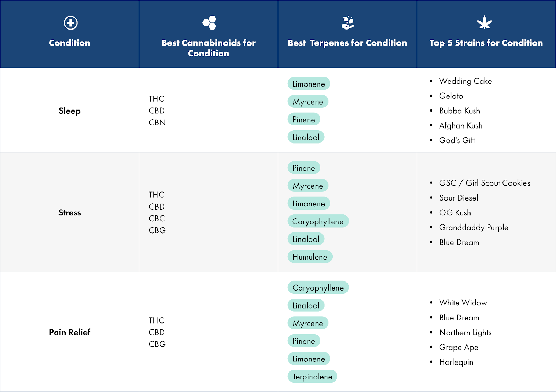The image size is (556, 392).
Task: Click the "Northern Lights" strain
Action: point(465,333)
